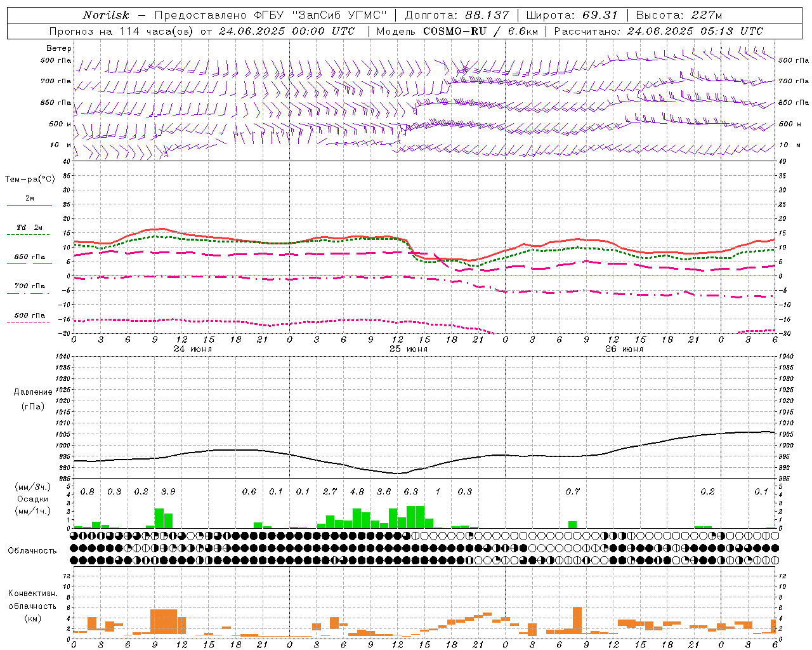Click the 'Высота: 227м' elevation text
Image resolution: width=812 pixels, height=650 pixels.
point(679,15)
